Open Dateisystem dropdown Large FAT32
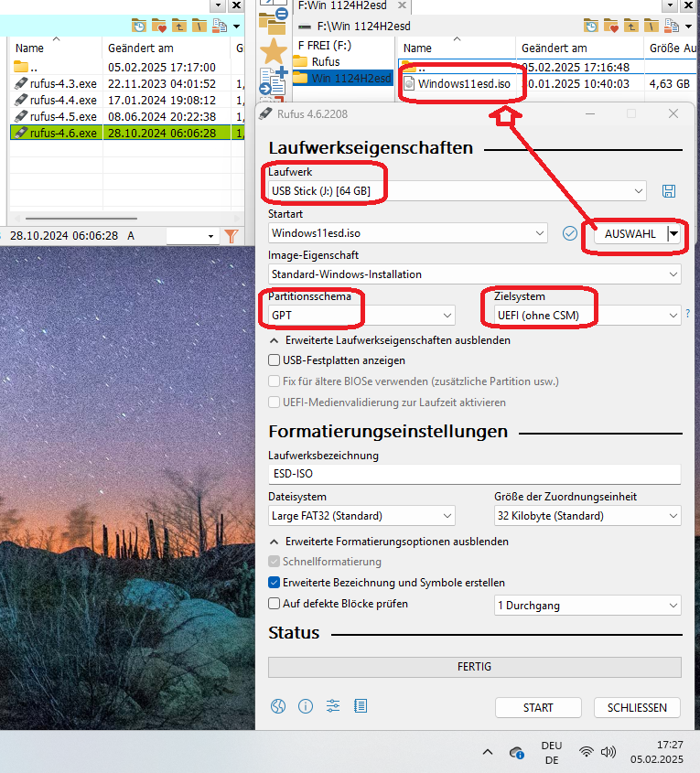The image size is (700, 773). click(361, 516)
